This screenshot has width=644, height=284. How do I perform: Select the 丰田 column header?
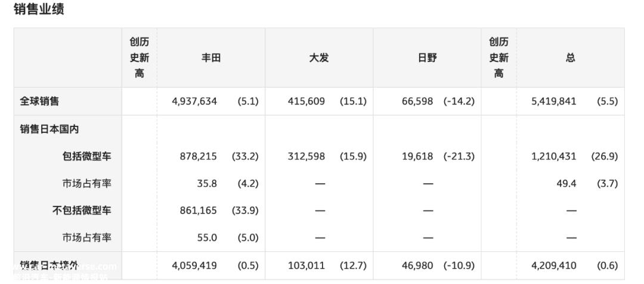click(x=210, y=57)
